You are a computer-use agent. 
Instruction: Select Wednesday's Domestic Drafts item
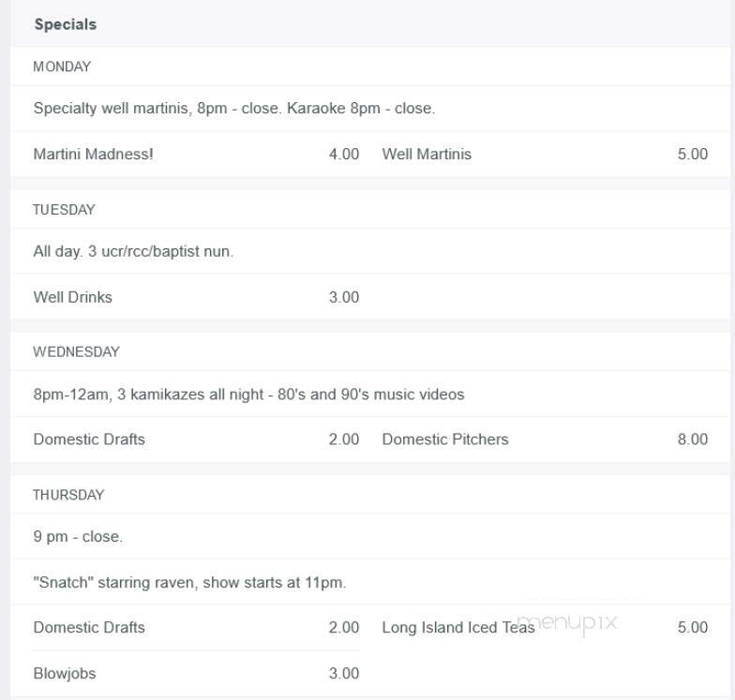click(x=89, y=439)
